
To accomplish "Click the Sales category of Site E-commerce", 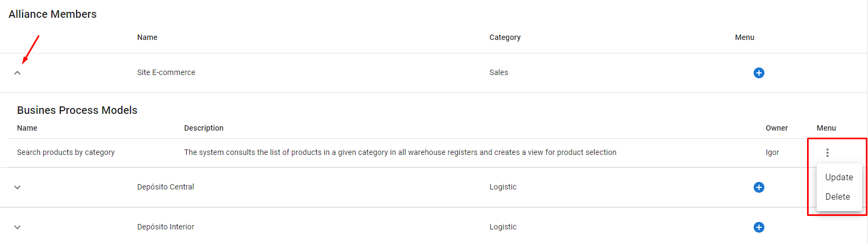I will tap(498, 72).
